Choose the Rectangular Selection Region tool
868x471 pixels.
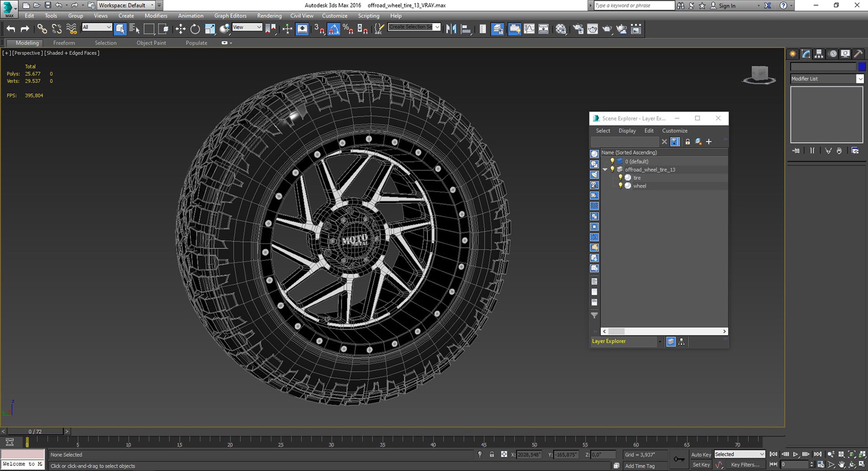(x=149, y=29)
